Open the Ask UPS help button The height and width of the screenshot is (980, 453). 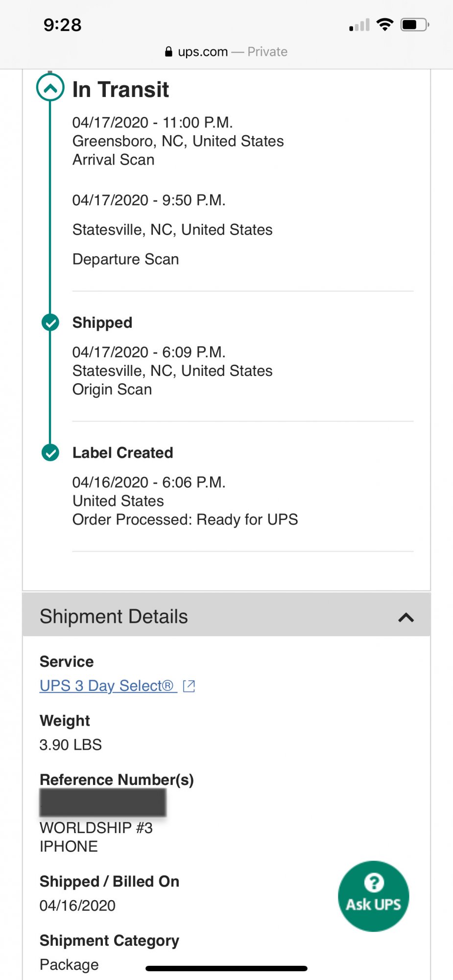click(x=373, y=896)
